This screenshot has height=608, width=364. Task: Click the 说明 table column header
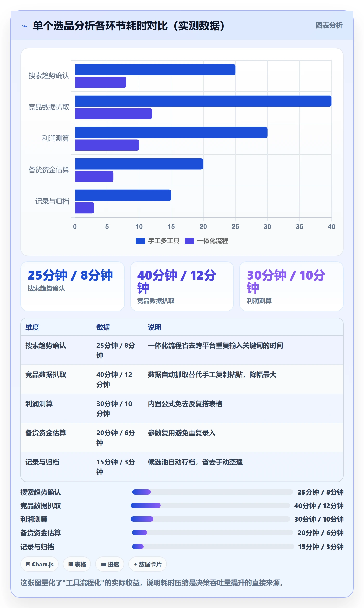[155, 327]
